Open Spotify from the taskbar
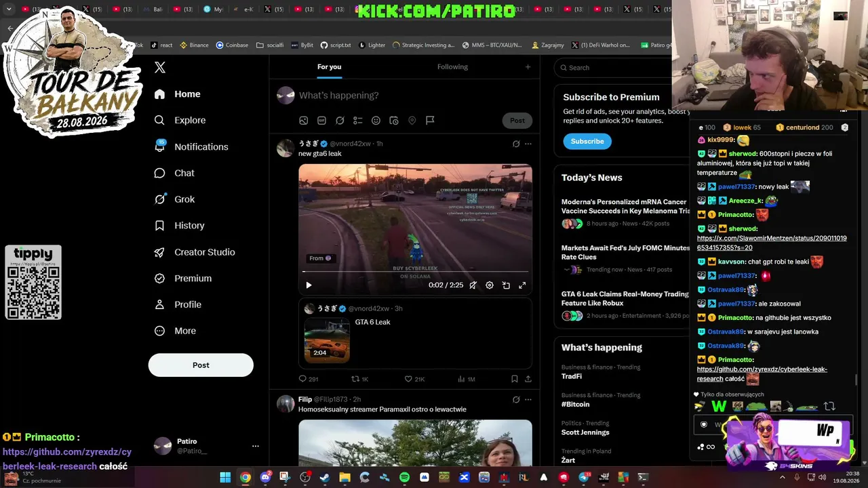 click(x=404, y=477)
